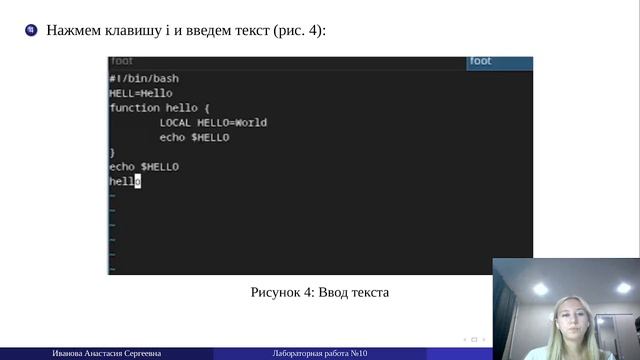Click the author name 'Иванова Анастасия Сергеевна' in footer
Viewport: 640px width, 360px height.
click(x=107, y=353)
